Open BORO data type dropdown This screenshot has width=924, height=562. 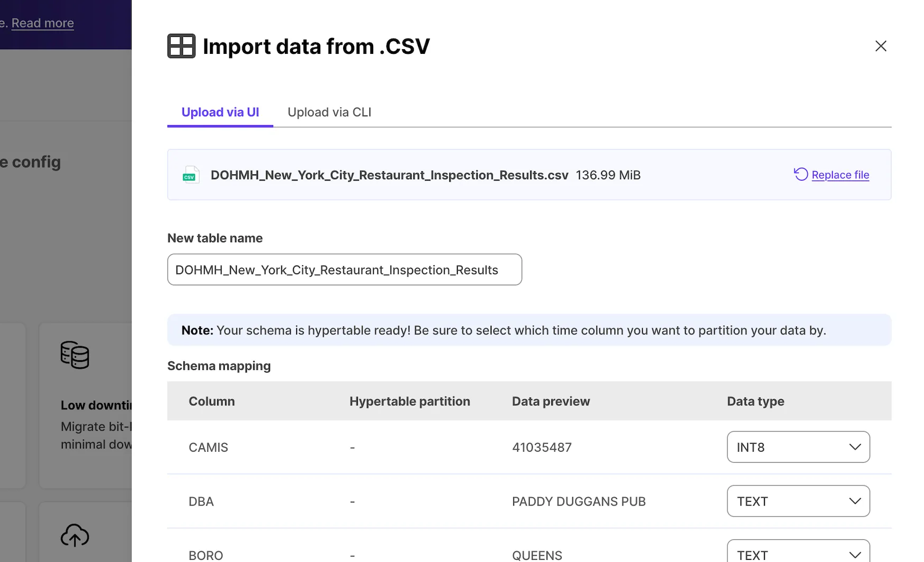[798, 552]
